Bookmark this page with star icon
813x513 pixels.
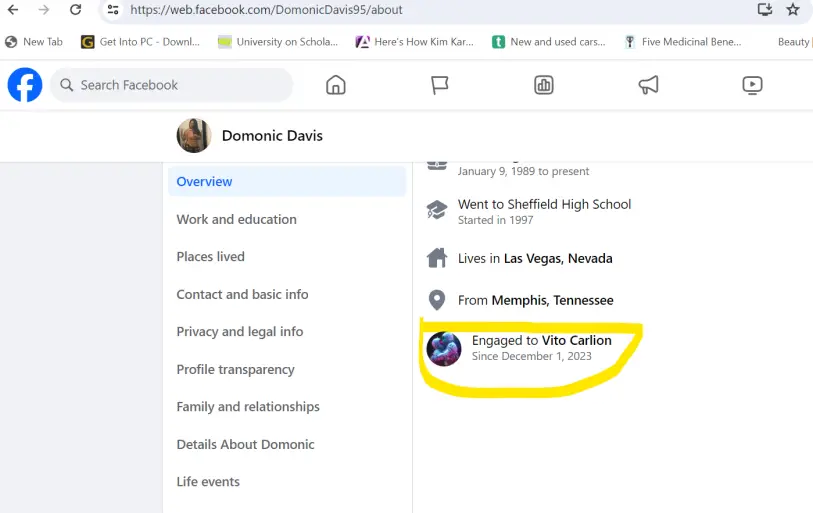793,10
